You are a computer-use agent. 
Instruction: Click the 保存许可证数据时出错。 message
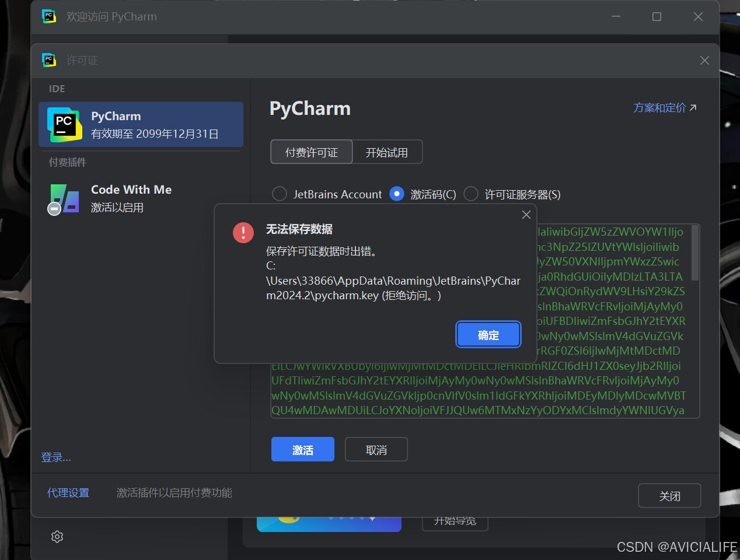pos(322,251)
